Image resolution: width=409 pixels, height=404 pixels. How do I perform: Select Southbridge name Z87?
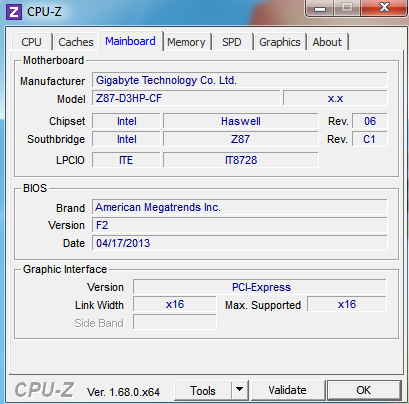click(241, 139)
